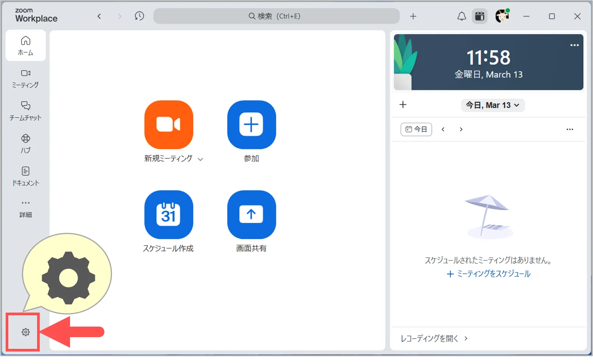Click the orange New Meeting camera icon

[169, 124]
